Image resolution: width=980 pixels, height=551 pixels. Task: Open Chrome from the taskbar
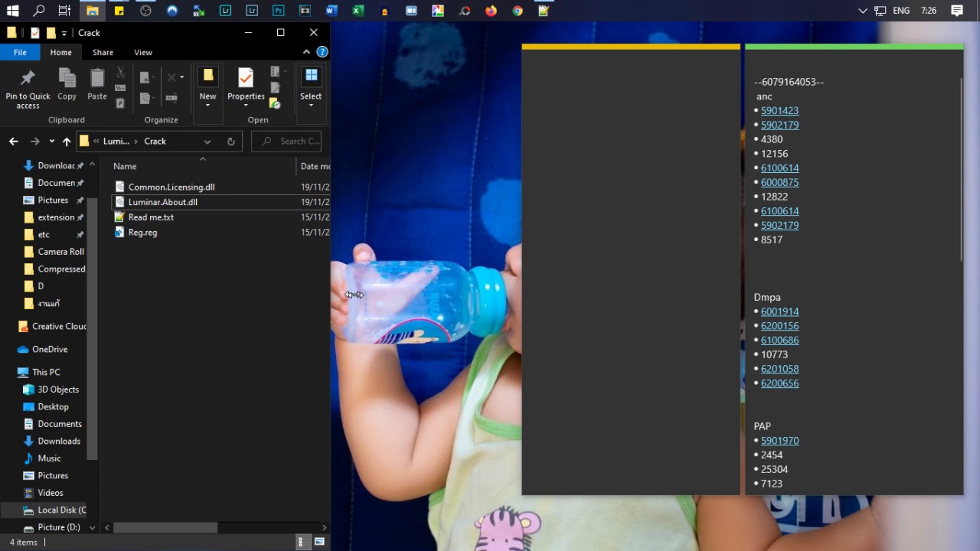point(518,11)
